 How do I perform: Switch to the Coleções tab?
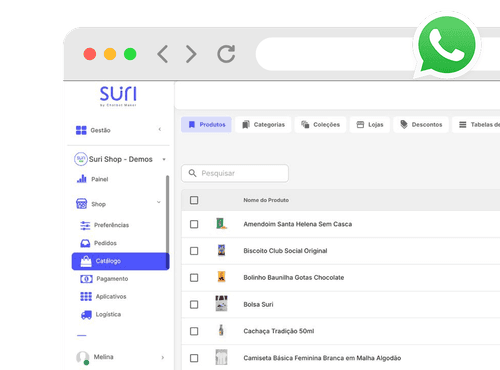(320, 125)
